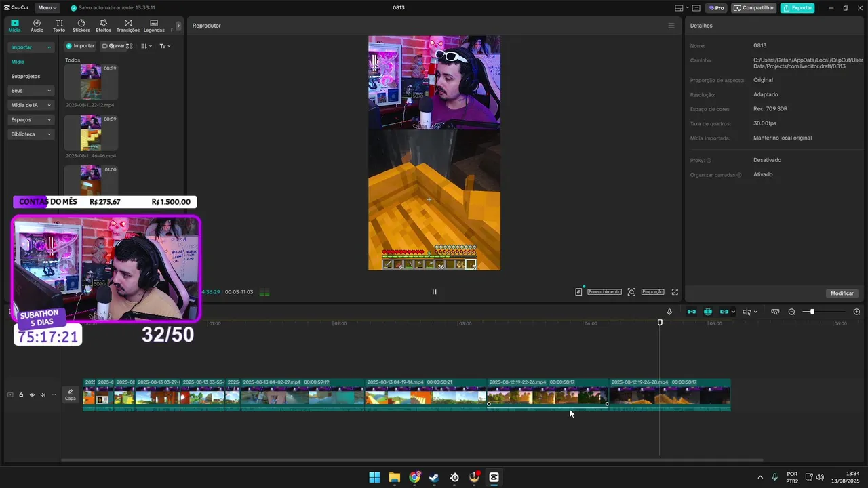
Task: Open the layout selector dropdown
Action: coord(682,8)
